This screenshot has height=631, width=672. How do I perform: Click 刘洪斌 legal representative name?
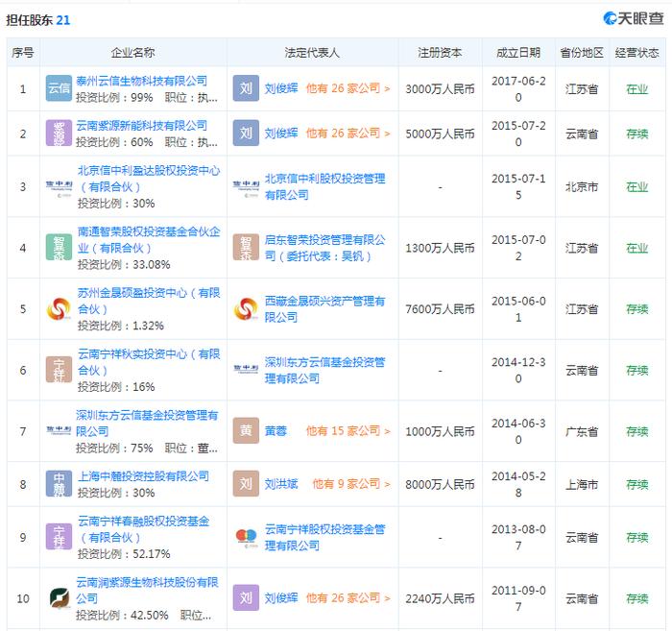[x=281, y=483]
